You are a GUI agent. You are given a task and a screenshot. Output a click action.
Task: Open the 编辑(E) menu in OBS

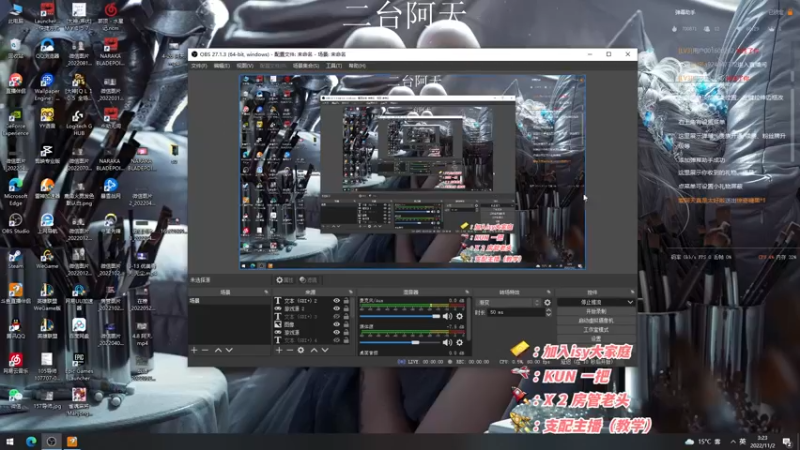(x=221, y=66)
